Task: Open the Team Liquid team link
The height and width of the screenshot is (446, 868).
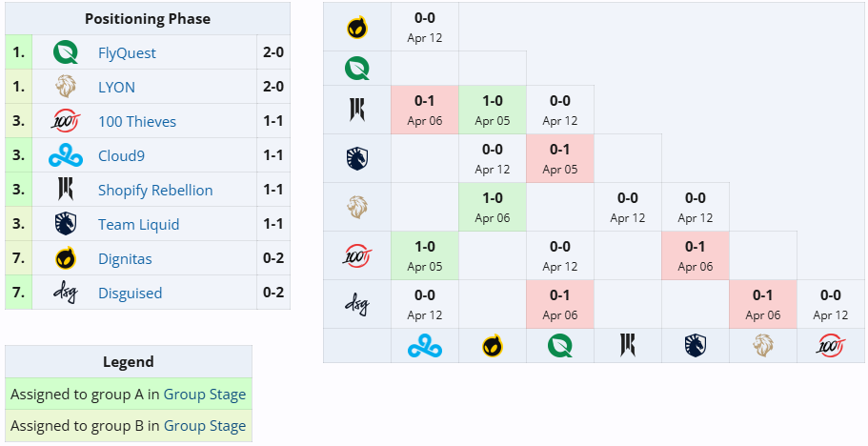Action: click(138, 225)
